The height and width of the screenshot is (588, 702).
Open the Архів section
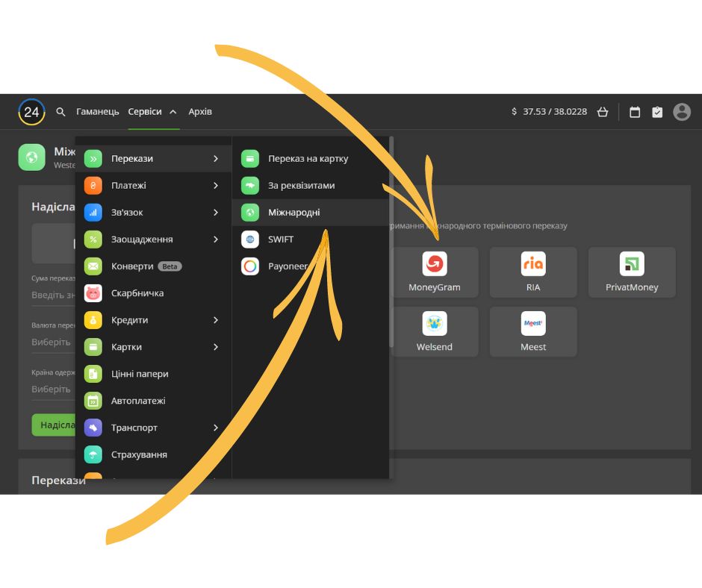coord(200,112)
